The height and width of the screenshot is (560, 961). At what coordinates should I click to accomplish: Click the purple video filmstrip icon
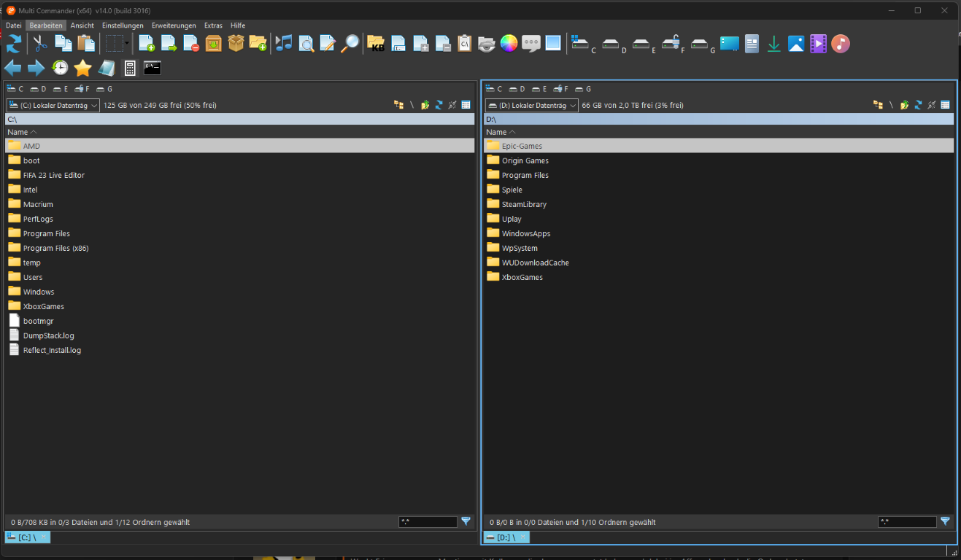819,44
